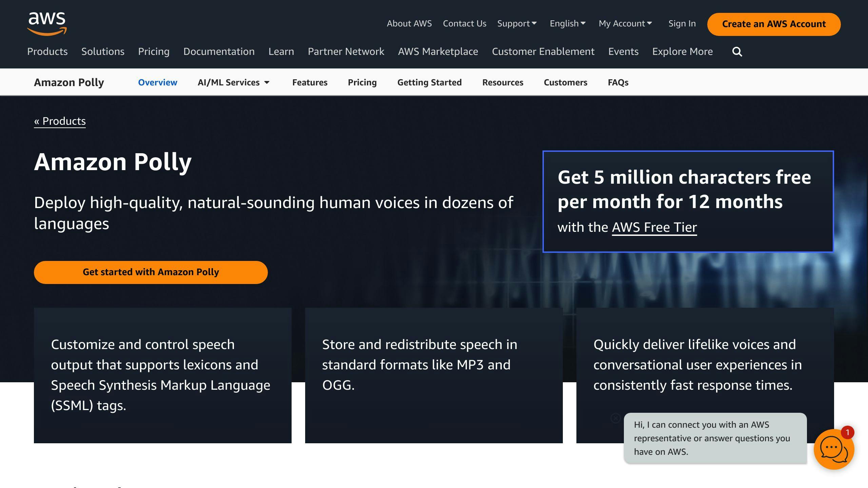
Task: Click the Customers tab
Action: (565, 82)
